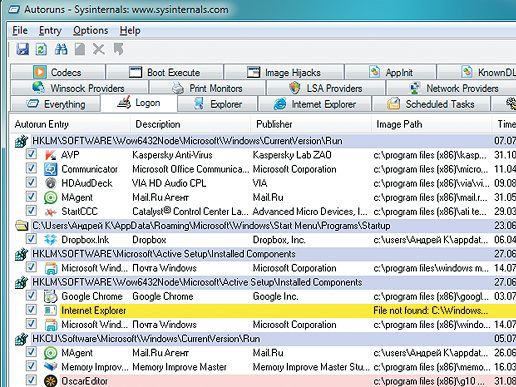Click the Memory Improve Master icon
516x387 pixels.
point(50,367)
